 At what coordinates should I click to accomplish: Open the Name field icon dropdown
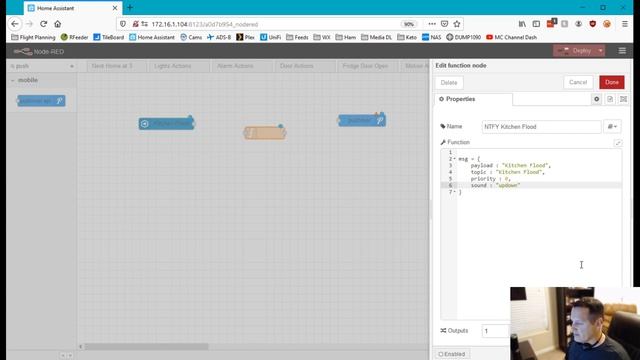point(612,127)
